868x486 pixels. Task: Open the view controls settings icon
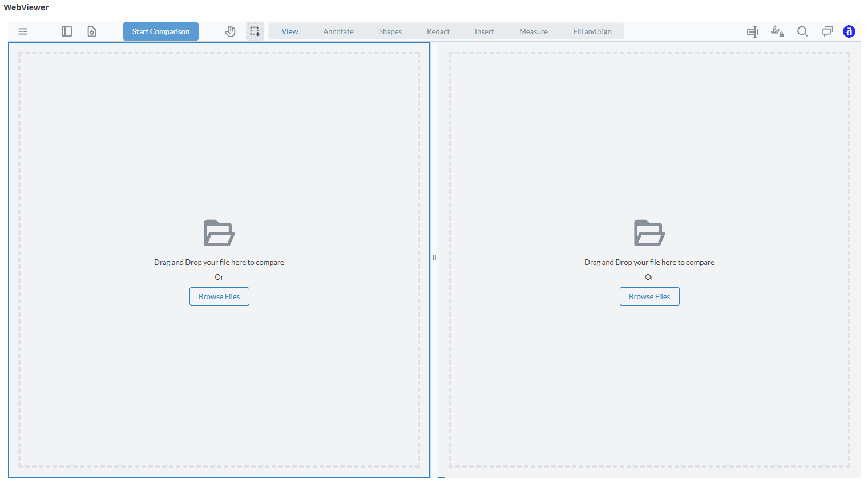[92, 31]
